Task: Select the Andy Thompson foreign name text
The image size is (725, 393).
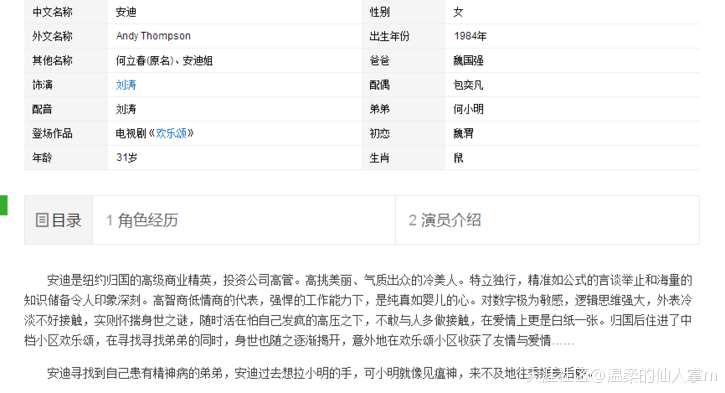Action: tap(153, 36)
